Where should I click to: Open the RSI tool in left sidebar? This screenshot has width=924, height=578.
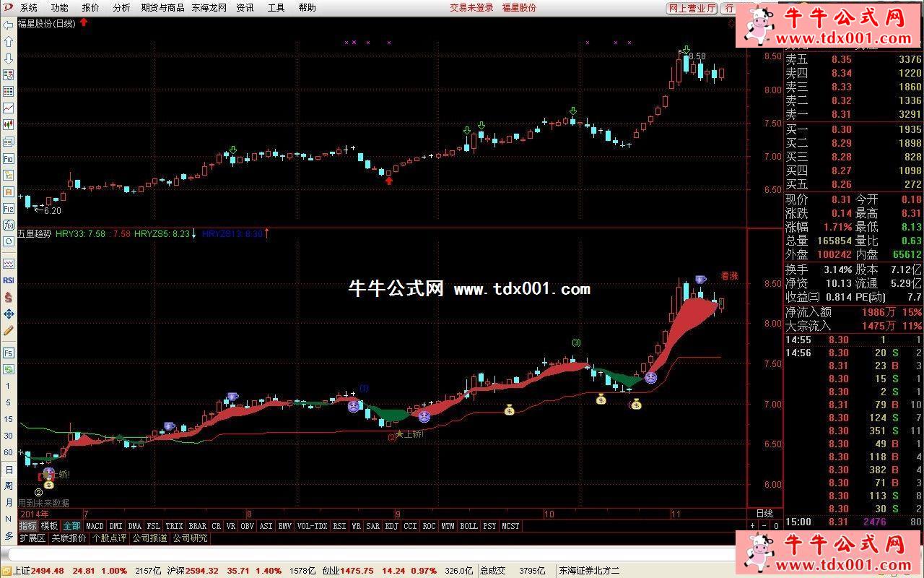9,280
